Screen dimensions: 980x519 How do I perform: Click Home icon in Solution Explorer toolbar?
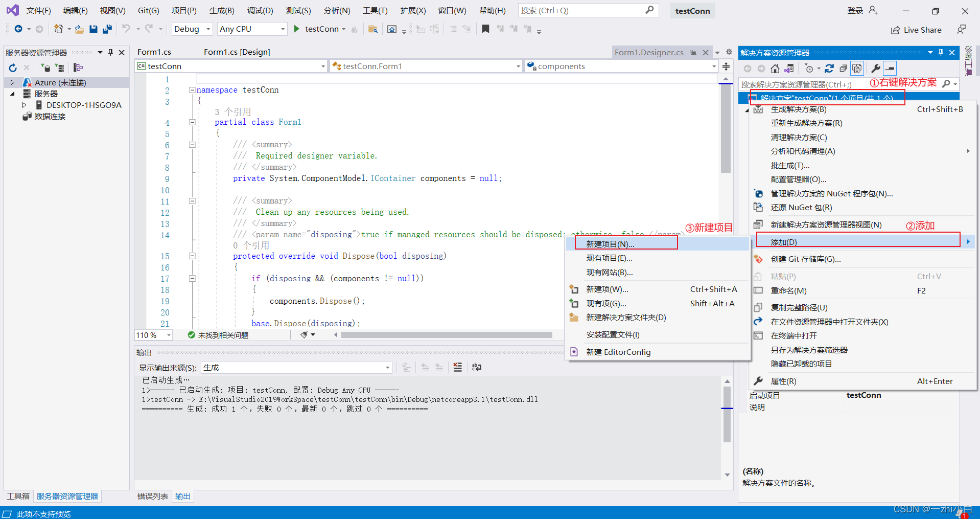(x=775, y=69)
